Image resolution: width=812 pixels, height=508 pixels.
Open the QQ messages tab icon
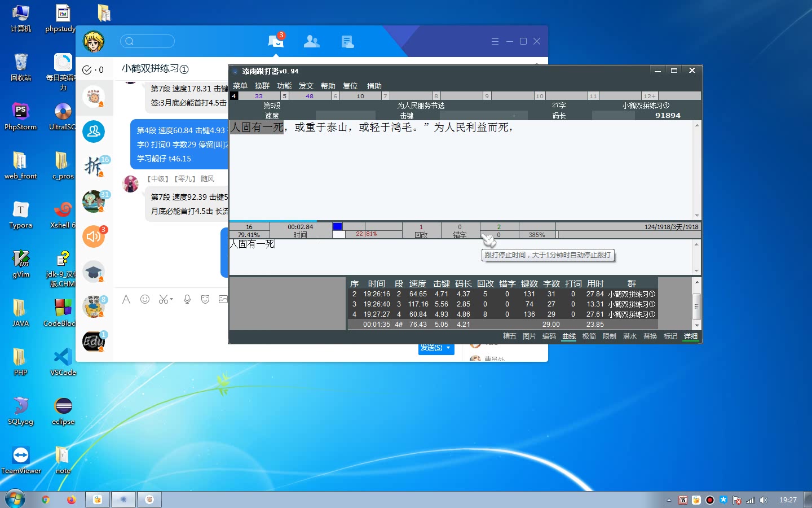(276, 41)
